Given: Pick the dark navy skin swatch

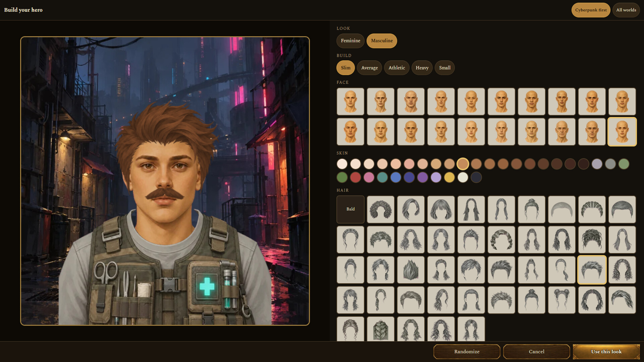Looking at the screenshot, I should click(x=476, y=177).
